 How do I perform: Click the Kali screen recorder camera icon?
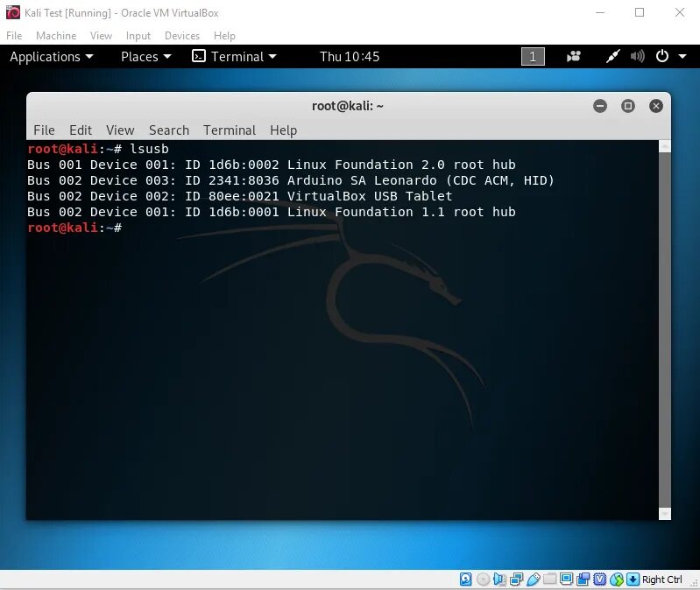[574, 57]
